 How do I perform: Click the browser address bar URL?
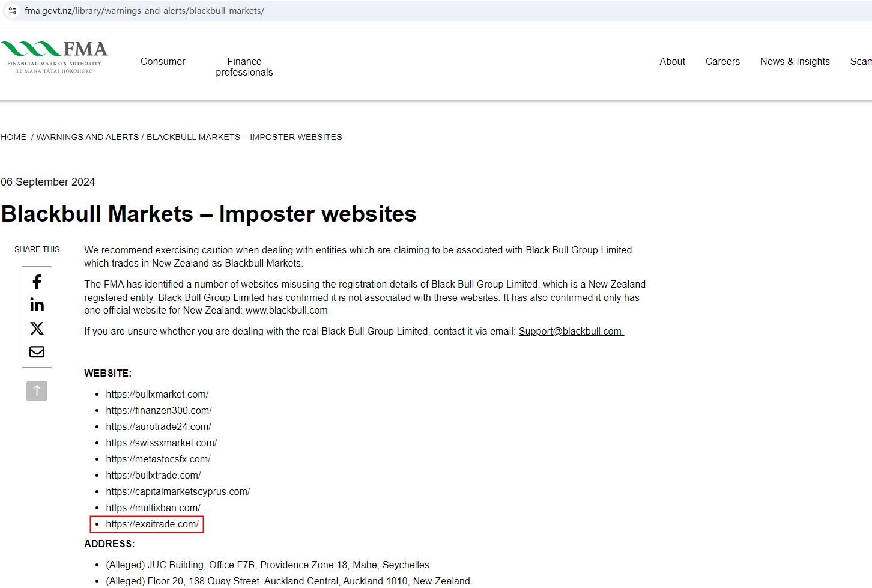click(x=144, y=11)
